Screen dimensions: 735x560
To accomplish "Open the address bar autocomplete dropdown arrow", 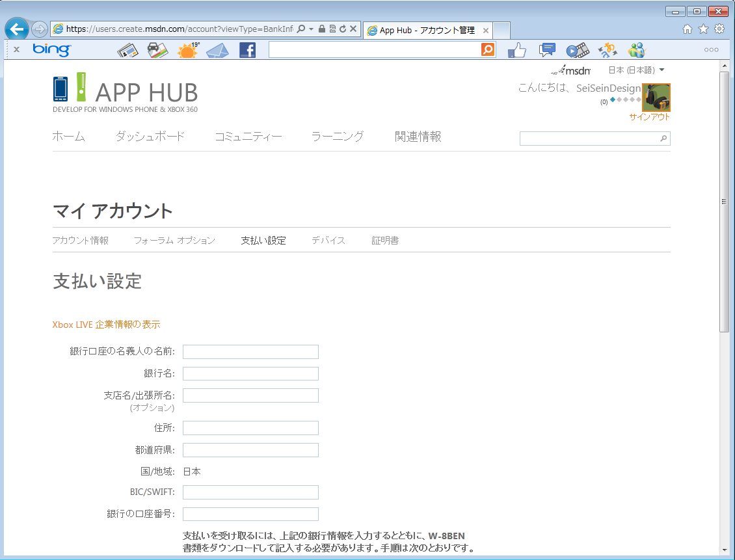I will pyautogui.click(x=311, y=29).
